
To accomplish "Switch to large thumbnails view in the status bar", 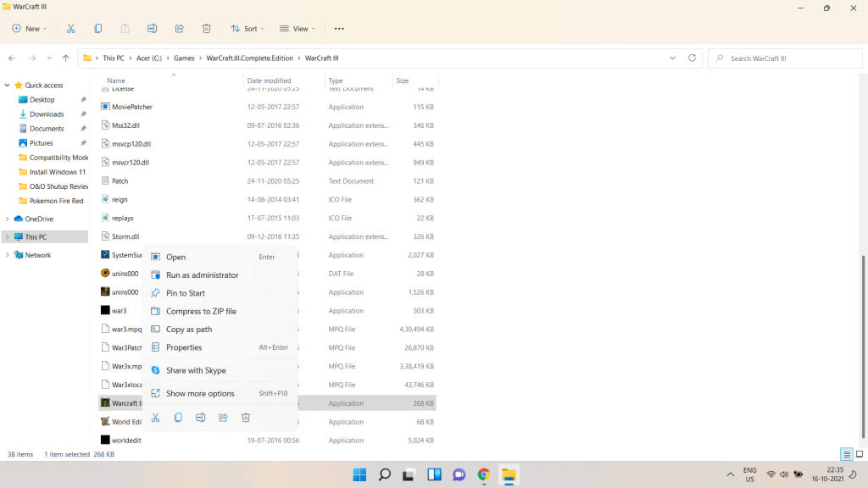I will coord(860,454).
